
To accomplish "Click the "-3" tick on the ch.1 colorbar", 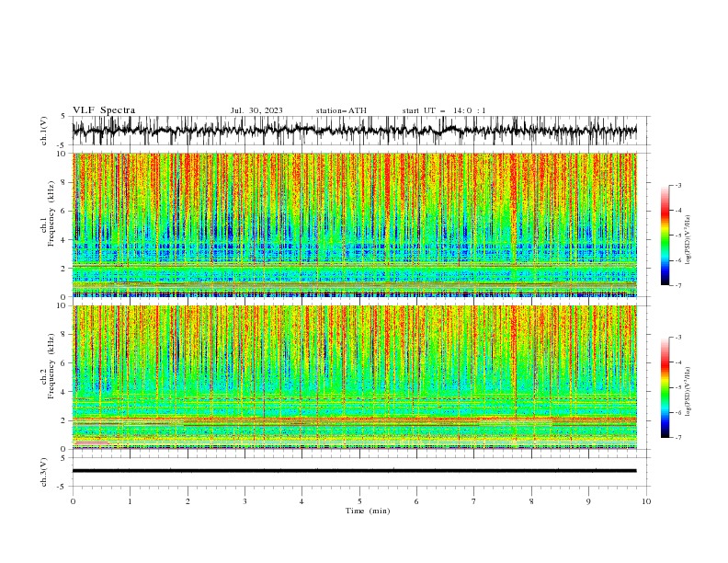I will pyautogui.click(x=677, y=185).
